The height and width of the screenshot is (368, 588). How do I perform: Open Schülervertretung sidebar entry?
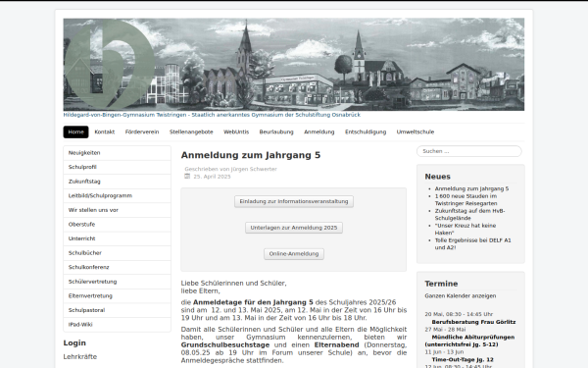point(117,282)
